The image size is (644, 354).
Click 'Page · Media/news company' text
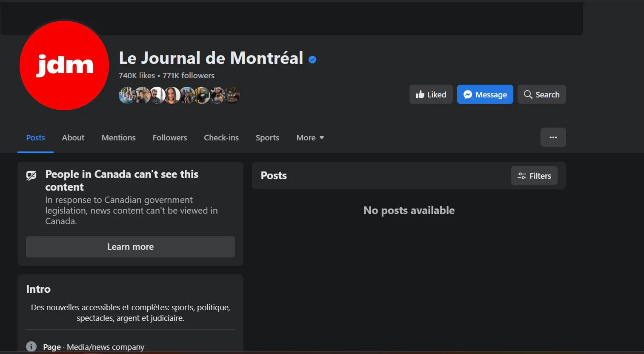(x=94, y=347)
